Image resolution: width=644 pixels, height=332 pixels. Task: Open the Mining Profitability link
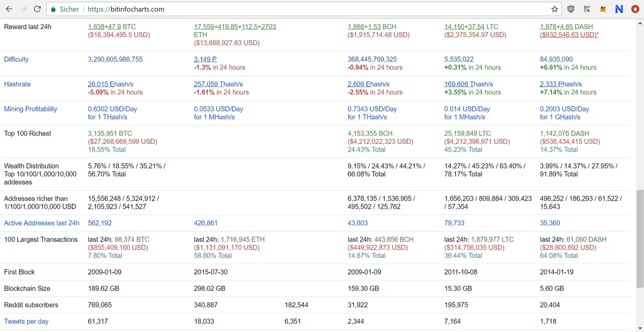click(31, 109)
